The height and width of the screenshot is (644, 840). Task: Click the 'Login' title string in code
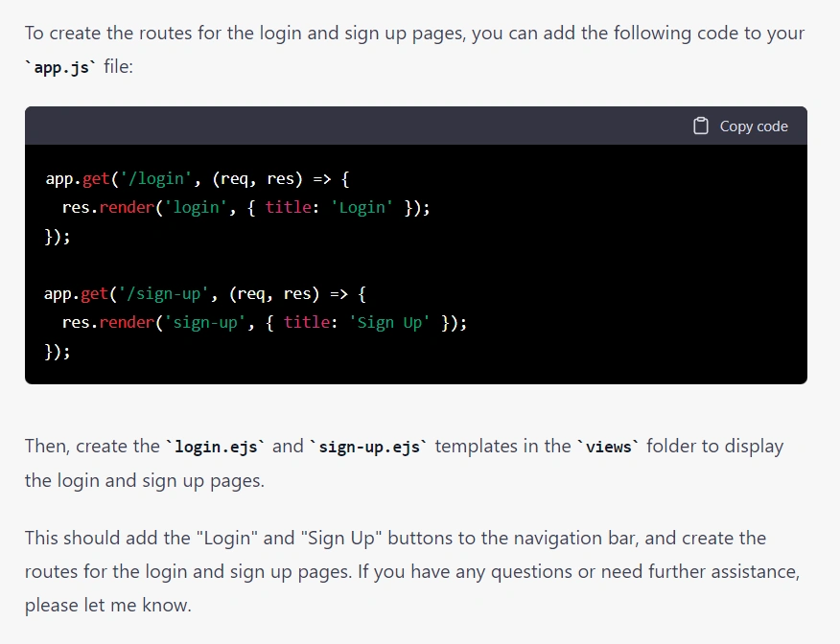pos(362,207)
